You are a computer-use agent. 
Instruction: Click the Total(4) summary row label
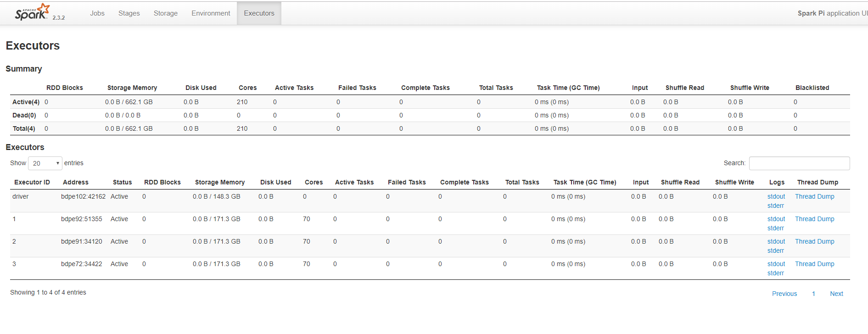24,128
